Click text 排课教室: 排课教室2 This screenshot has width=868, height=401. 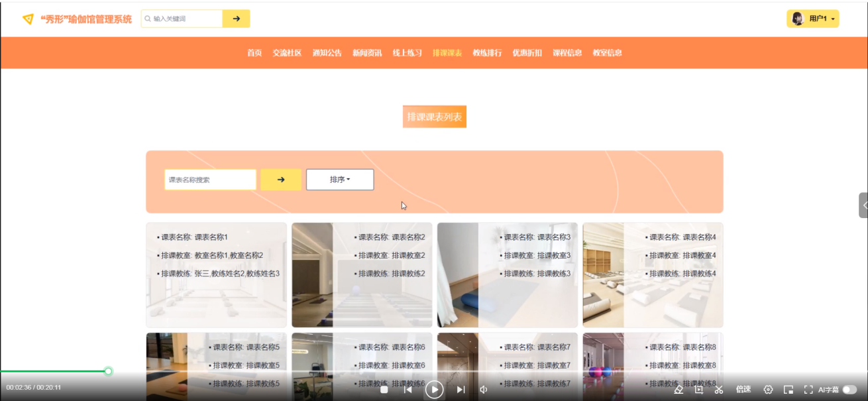pyautogui.click(x=392, y=255)
